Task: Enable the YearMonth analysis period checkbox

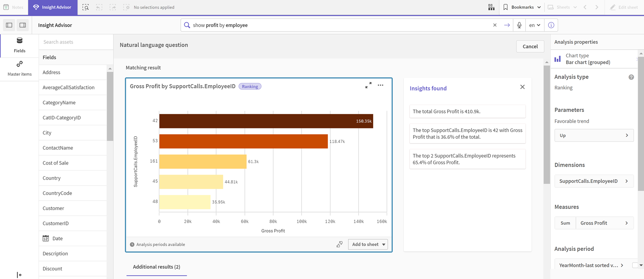Action: [x=635, y=265]
